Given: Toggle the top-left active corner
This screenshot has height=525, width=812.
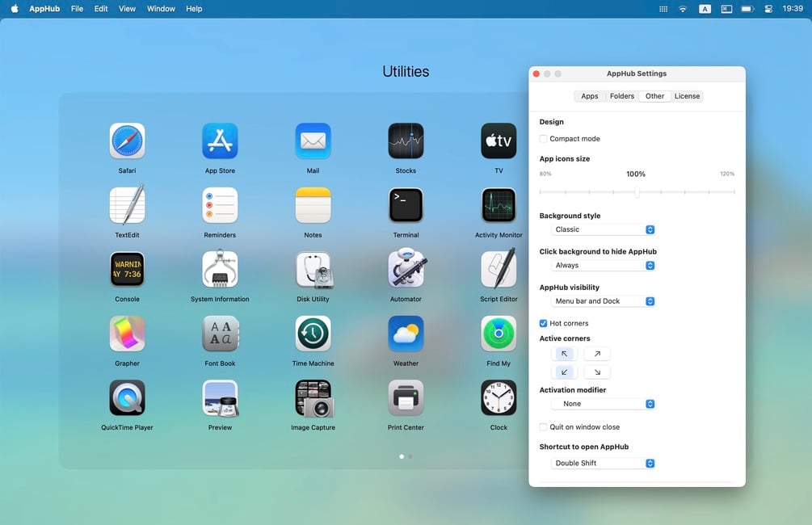Looking at the screenshot, I should [564, 354].
